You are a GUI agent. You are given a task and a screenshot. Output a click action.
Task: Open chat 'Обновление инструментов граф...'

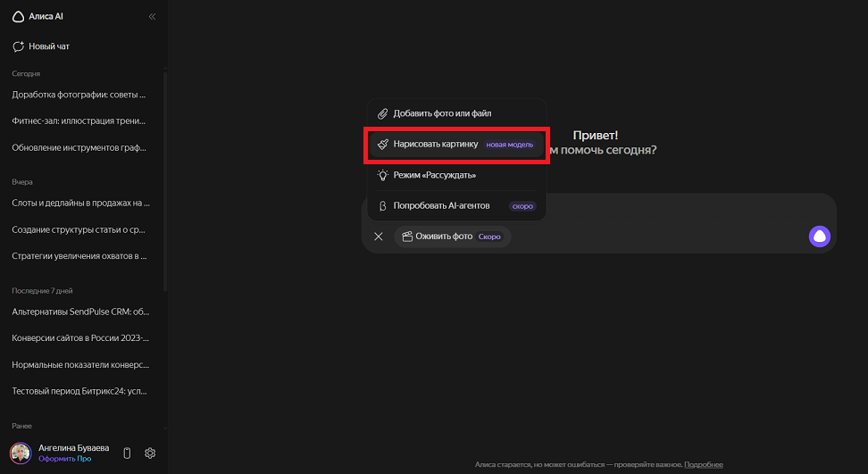click(x=79, y=147)
